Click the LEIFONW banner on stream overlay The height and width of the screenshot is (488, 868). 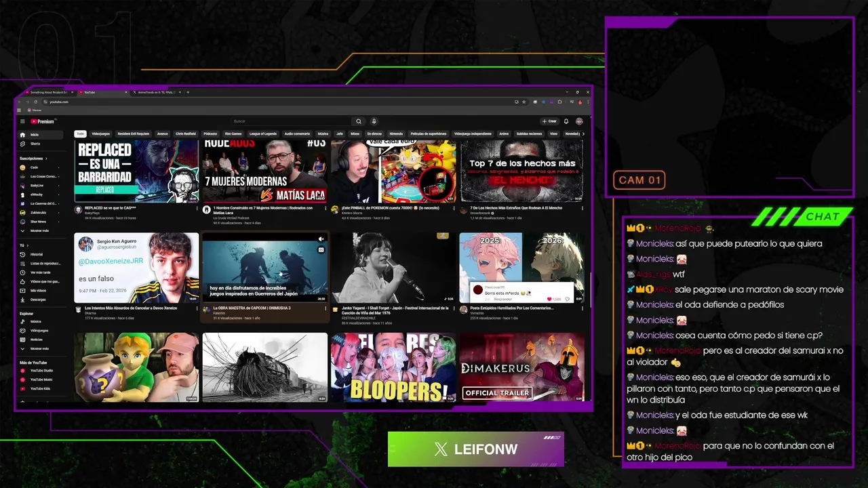pos(475,449)
